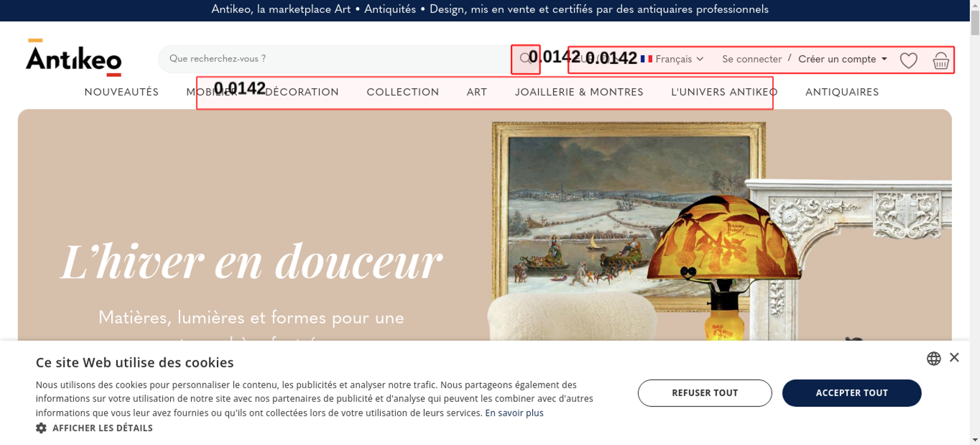
Task: Expand AFFICHER LES DÉTAILS section
Action: [102, 428]
